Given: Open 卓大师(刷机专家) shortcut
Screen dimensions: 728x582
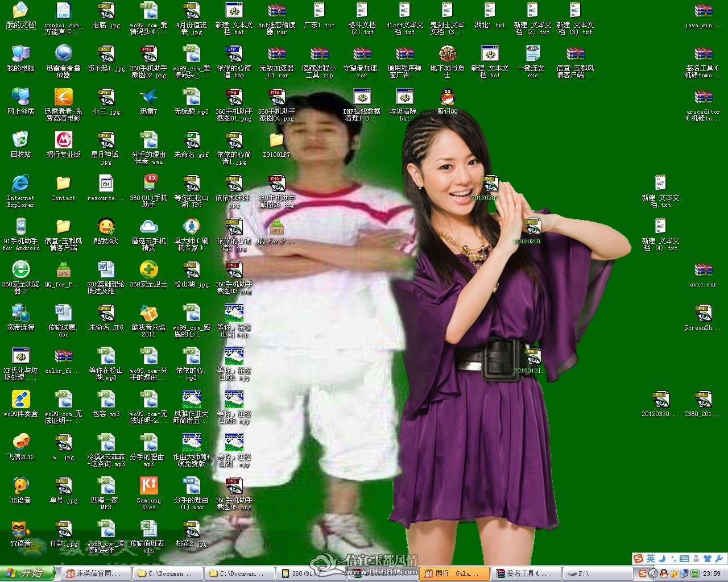Looking at the screenshot, I should coord(191,234).
